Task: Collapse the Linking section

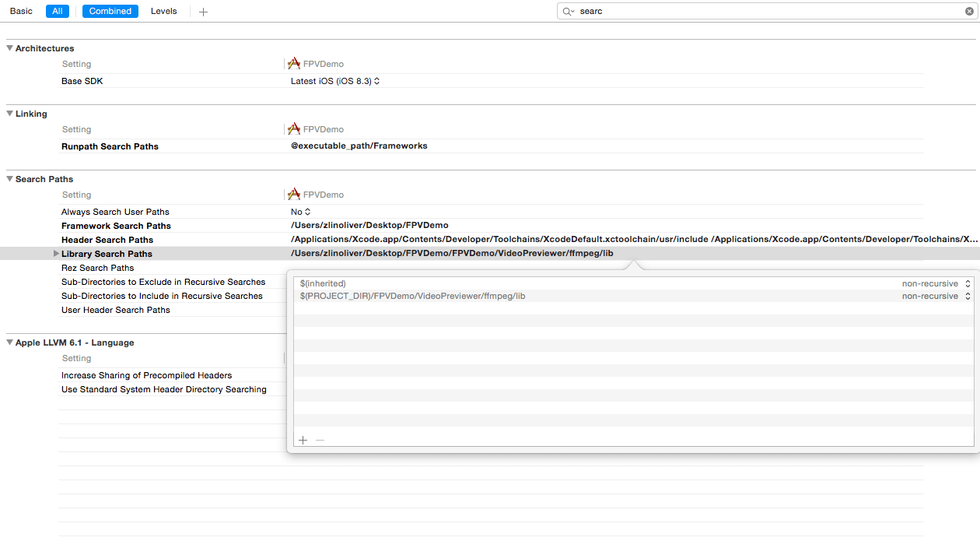Action: (x=10, y=114)
